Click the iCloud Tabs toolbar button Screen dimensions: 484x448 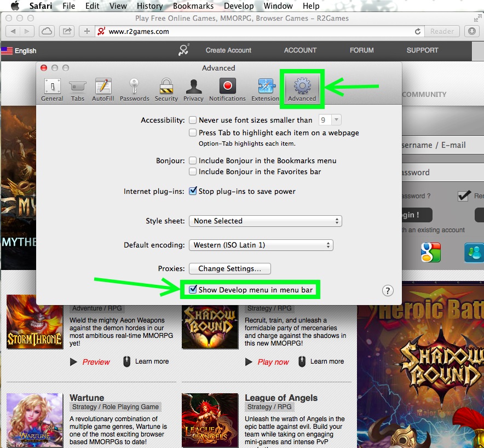pos(47,31)
